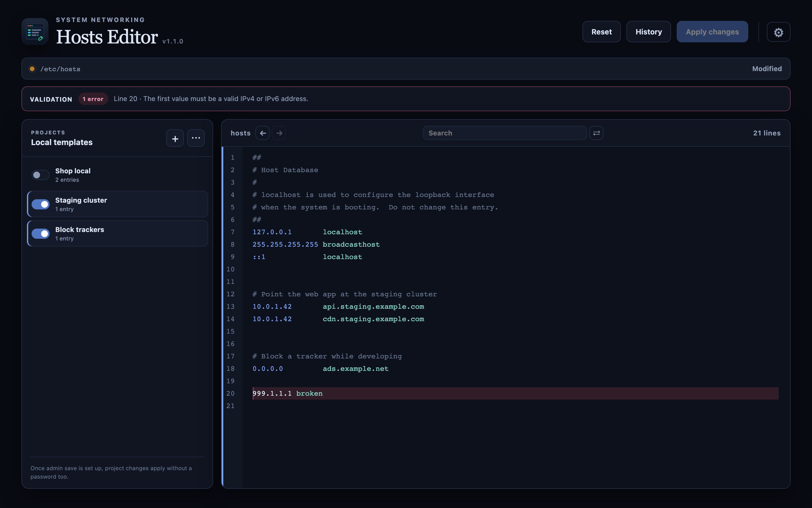
Task: Click the v1.1.0 version label
Action: tap(173, 41)
